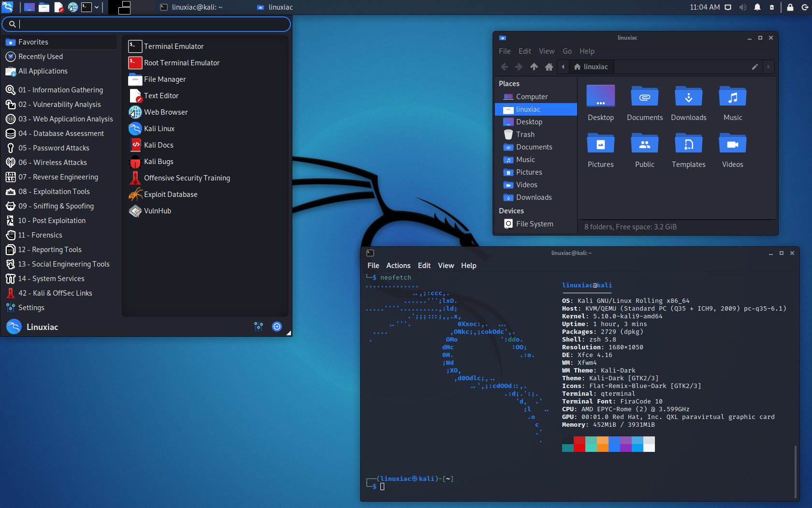Select All Applications category
This screenshot has height=508, width=812.
60,71
